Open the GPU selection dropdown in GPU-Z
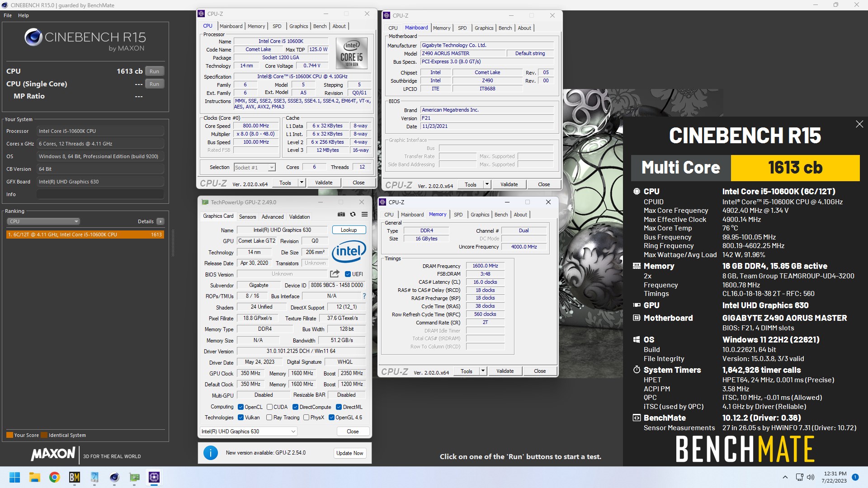868x488 pixels. (x=248, y=432)
